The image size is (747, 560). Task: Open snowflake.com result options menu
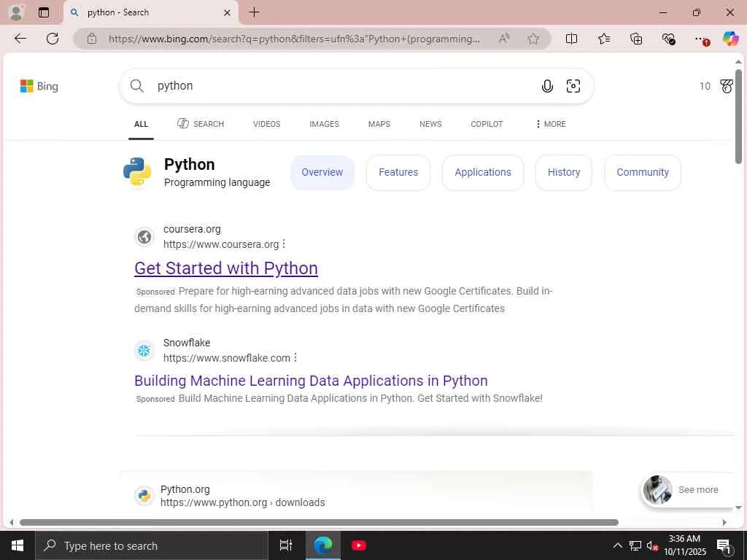295,357
